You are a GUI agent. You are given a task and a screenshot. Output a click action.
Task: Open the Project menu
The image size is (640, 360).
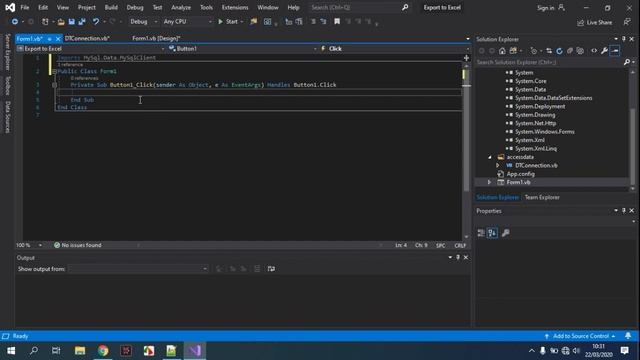tap(87, 8)
